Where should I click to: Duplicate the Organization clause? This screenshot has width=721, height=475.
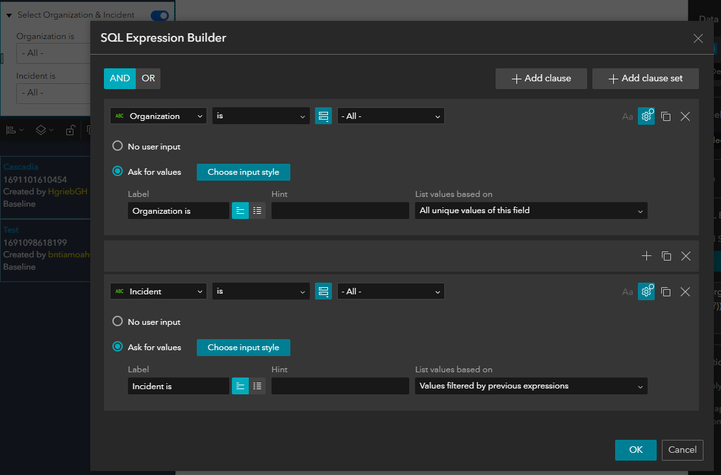click(666, 116)
